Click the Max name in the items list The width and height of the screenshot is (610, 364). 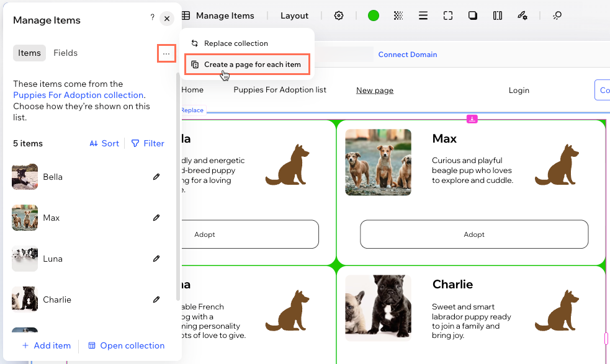[52, 218]
